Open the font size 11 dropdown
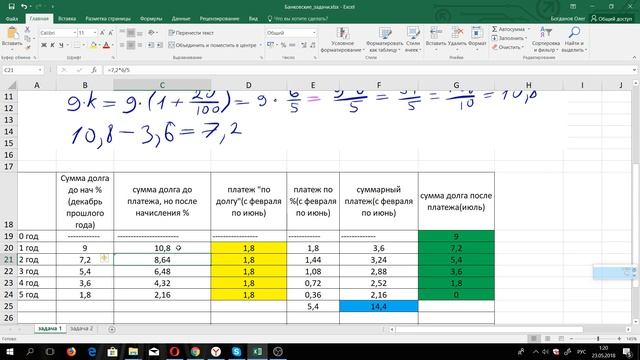The height and width of the screenshot is (360, 640). pos(95,33)
